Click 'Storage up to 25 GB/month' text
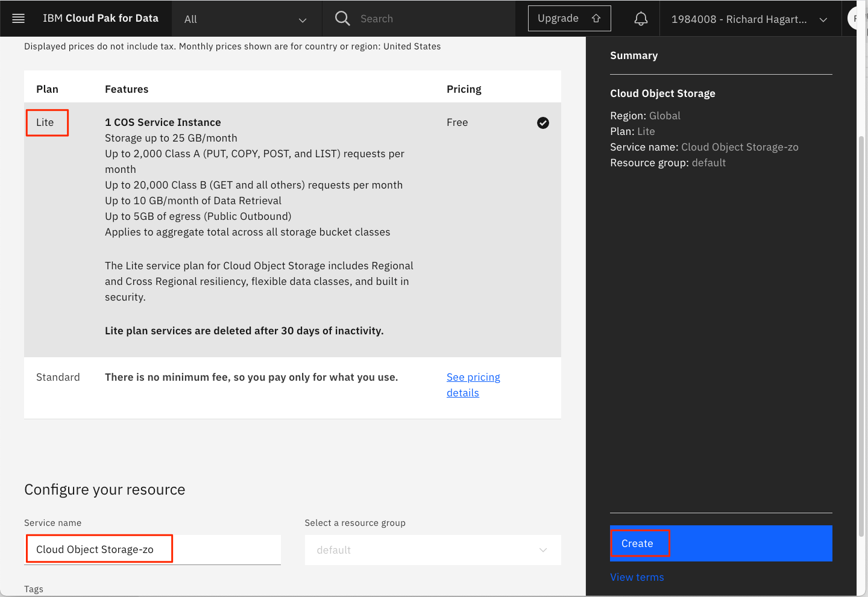Image resolution: width=868 pixels, height=597 pixels. point(171,138)
